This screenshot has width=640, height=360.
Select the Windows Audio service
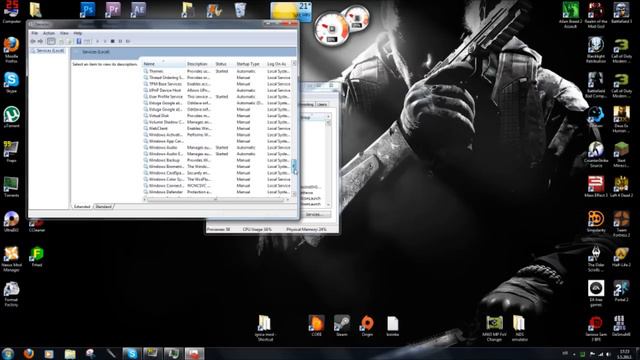pos(217,147)
